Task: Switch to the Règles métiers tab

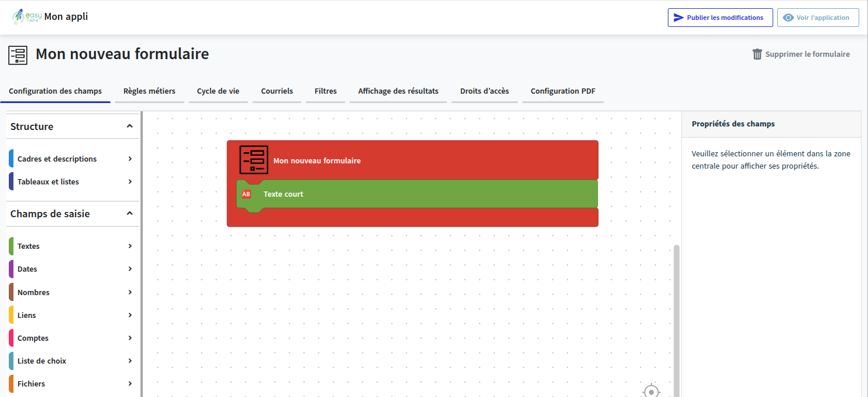Action: (149, 91)
